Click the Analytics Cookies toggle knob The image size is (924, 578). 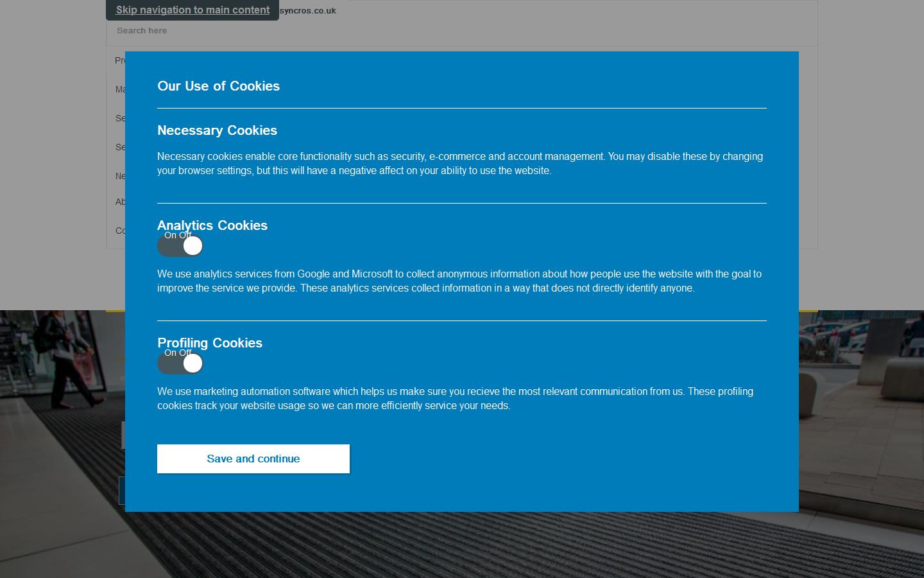(193, 245)
